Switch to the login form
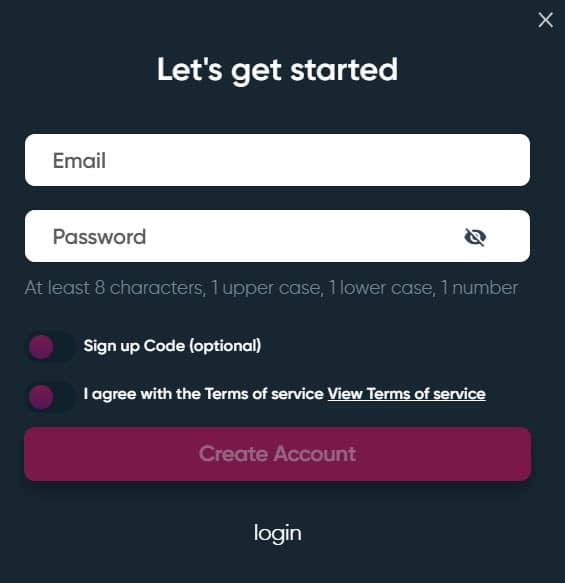This screenshot has height=583, width=565. coord(277,534)
